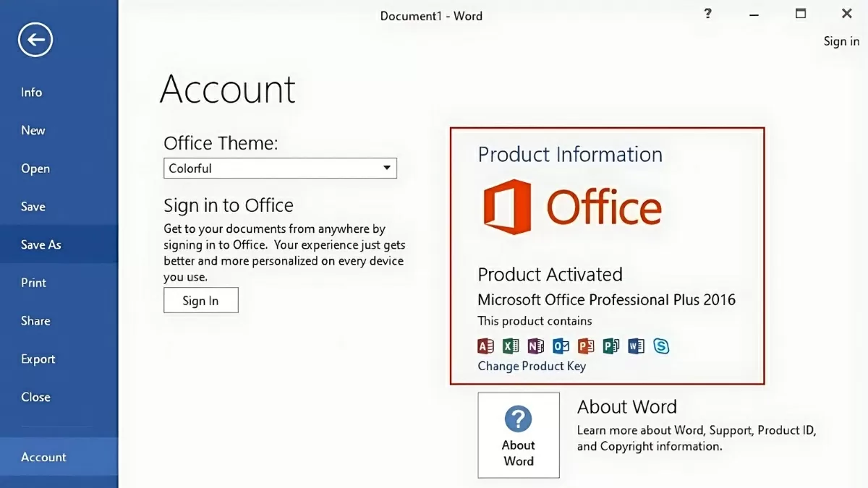Open the Print page from sidebar
Viewport: 868px width, 488px height.
tap(34, 283)
